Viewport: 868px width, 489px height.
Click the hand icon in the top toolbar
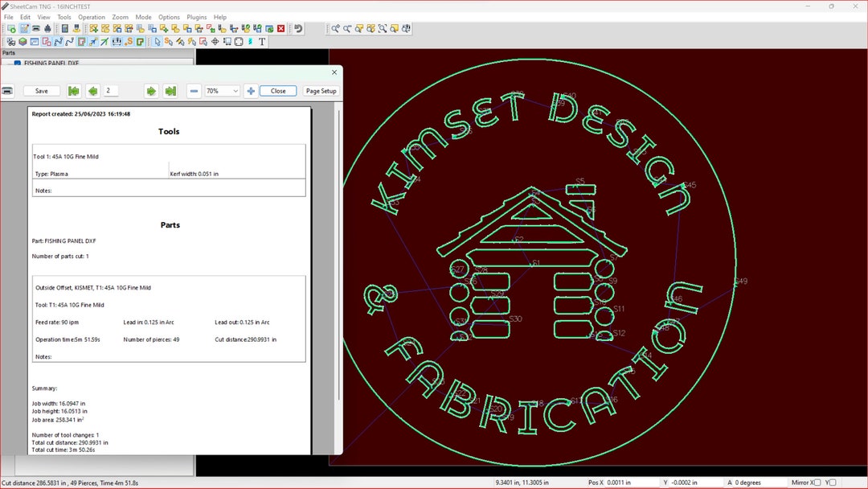point(47,28)
